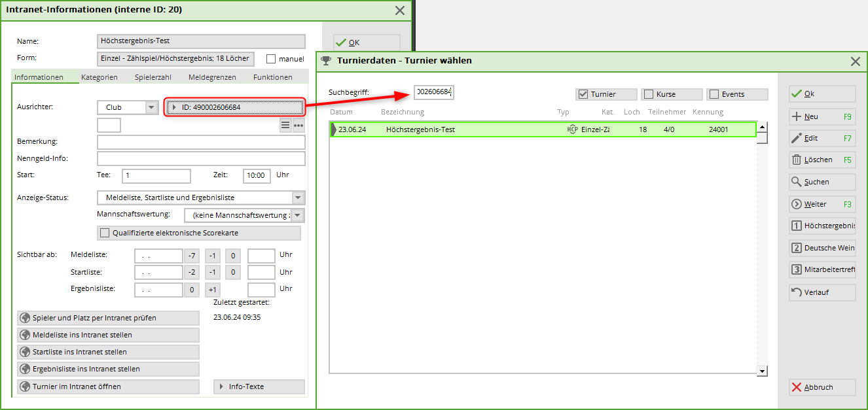Viewport: 868px width, 410px height.
Task: Click the hamburger list icon below Ausrichter
Action: [285, 126]
